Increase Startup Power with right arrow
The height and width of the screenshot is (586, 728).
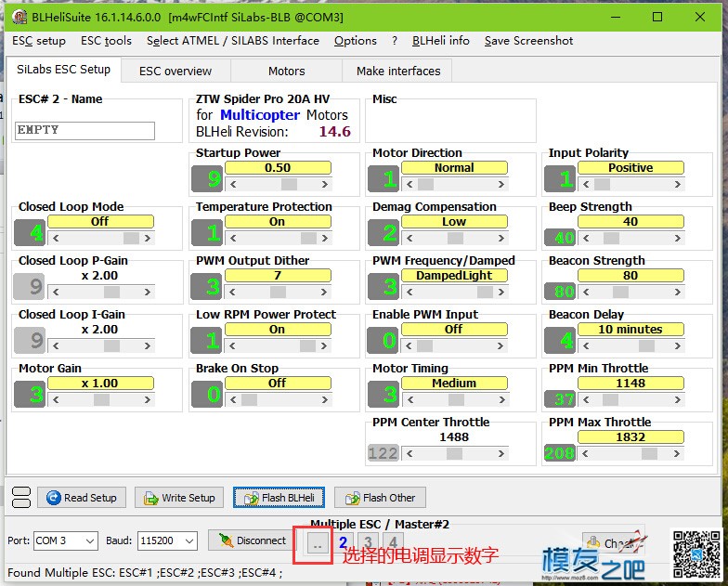click(325, 184)
